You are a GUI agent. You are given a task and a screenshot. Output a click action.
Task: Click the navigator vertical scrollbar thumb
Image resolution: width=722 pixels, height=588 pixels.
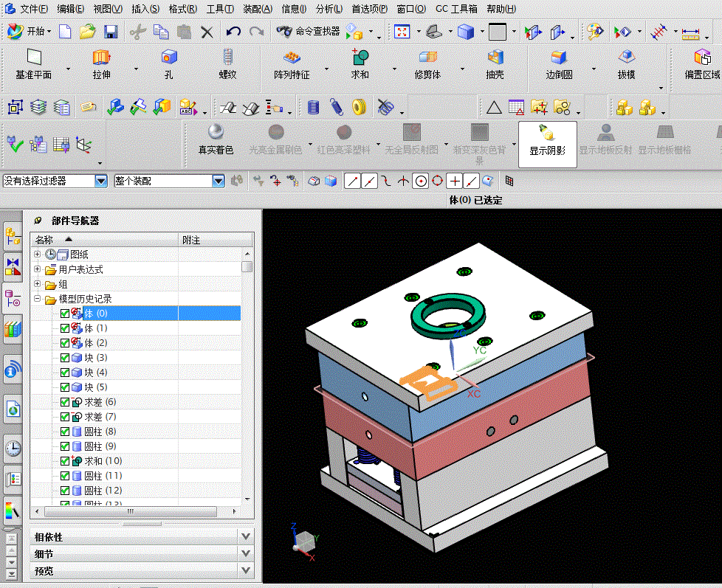click(247, 267)
